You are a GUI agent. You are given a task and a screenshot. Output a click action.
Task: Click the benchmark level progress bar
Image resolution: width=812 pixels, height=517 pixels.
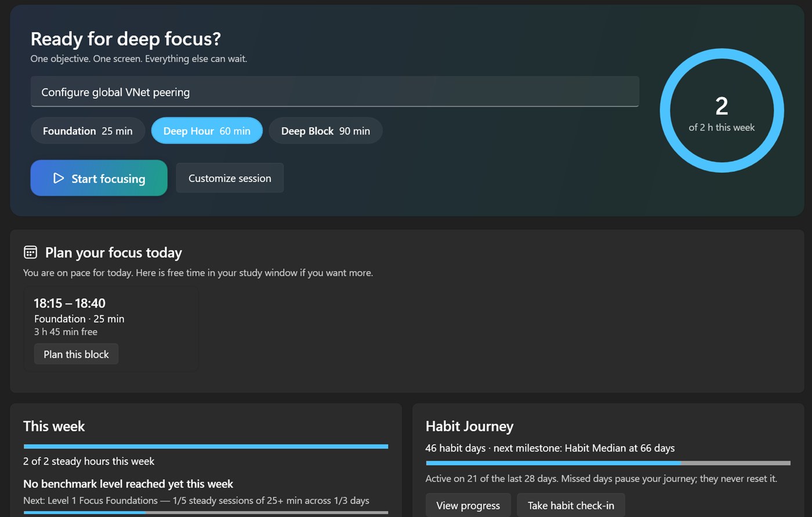[206, 513]
